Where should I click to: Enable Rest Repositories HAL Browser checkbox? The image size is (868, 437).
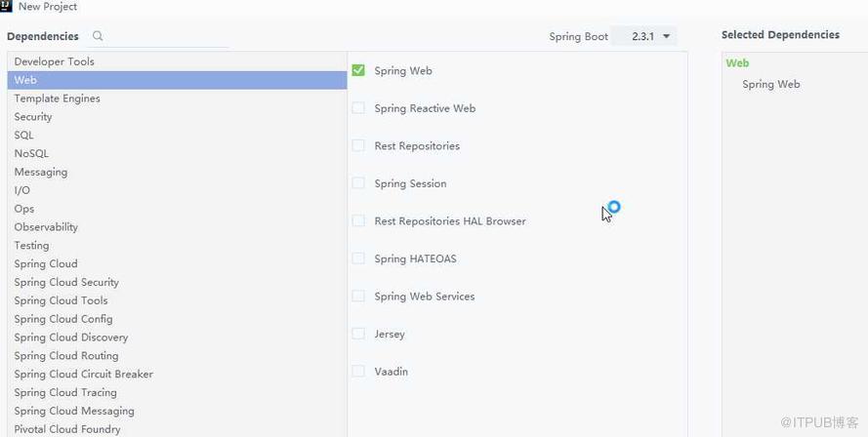(x=358, y=220)
